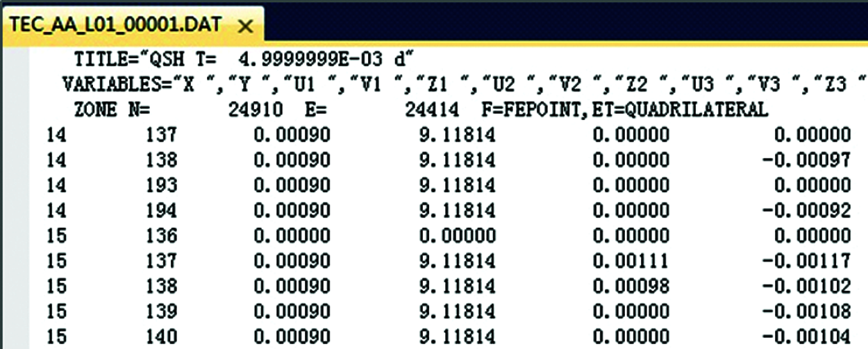Close the TEC_AA_L01_00001.DAT tab
Image resolution: width=868 pixels, height=349 pixels.
pos(245,26)
